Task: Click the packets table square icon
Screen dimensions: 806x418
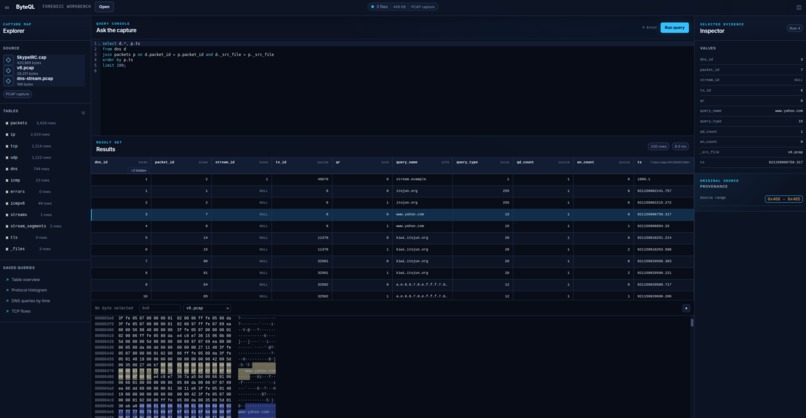Action: pos(7,123)
